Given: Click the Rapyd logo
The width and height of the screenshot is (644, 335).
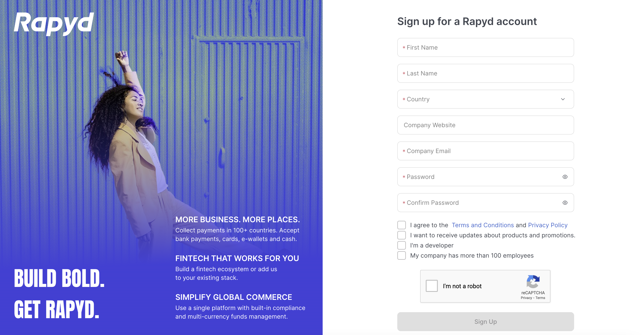Looking at the screenshot, I should [x=54, y=24].
